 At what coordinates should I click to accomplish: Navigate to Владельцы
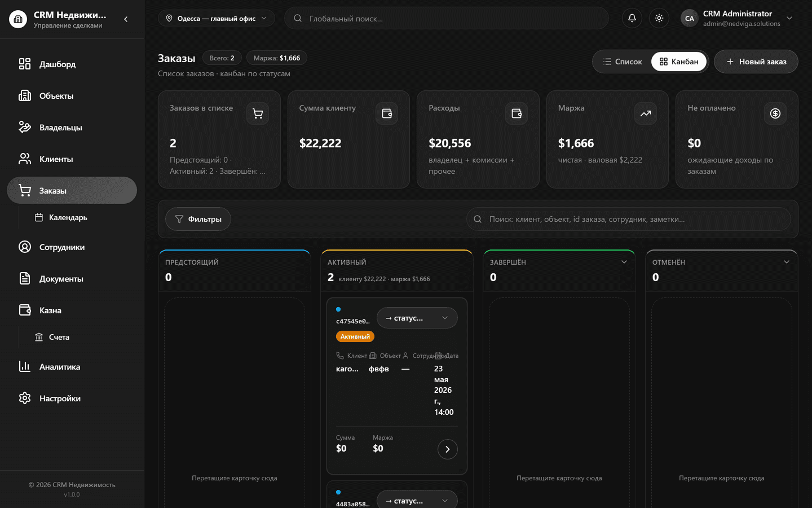(72, 127)
